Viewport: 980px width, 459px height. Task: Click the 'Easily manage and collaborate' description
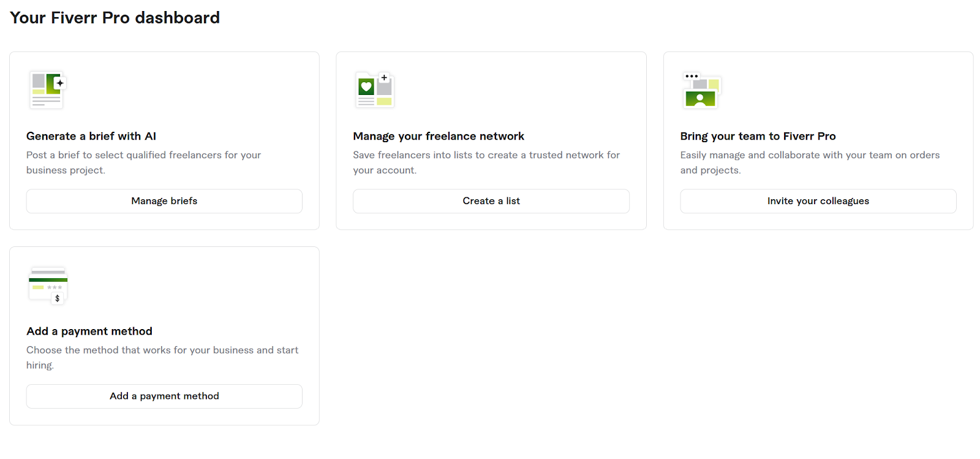(810, 162)
